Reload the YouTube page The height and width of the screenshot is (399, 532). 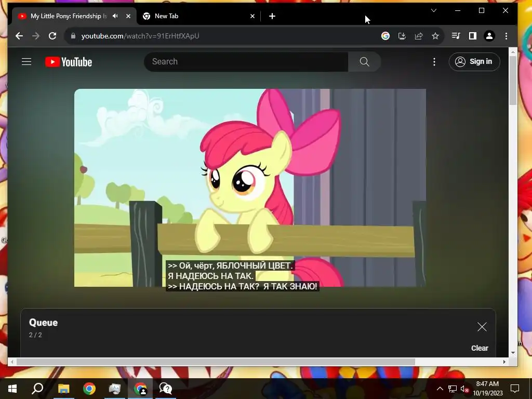point(52,36)
